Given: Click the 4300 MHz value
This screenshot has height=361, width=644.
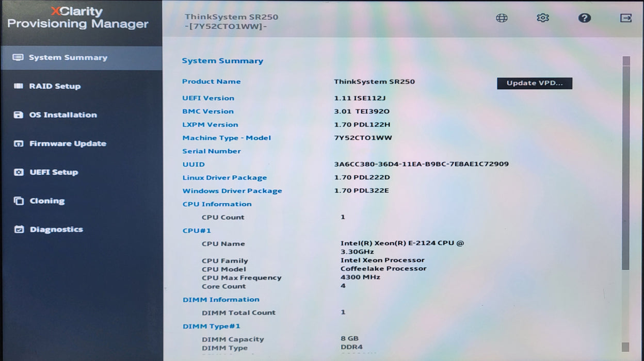Looking at the screenshot, I should pyautogui.click(x=360, y=277).
